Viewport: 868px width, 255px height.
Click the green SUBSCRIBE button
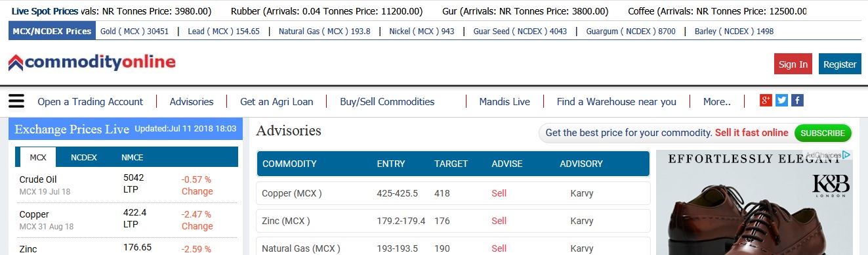[x=823, y=133]
